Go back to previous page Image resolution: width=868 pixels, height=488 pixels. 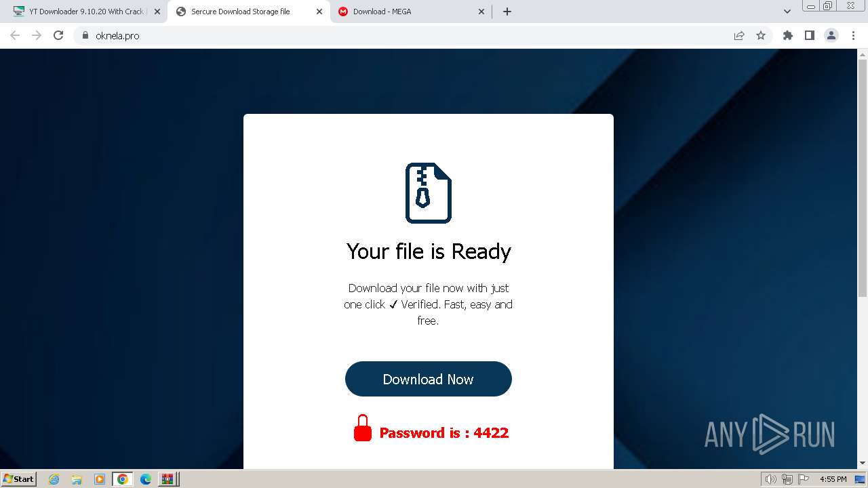coord(15,35)
